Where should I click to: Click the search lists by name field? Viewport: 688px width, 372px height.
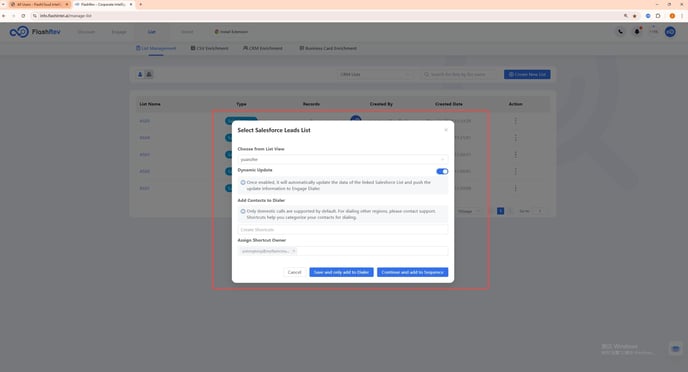click(460, 75)
